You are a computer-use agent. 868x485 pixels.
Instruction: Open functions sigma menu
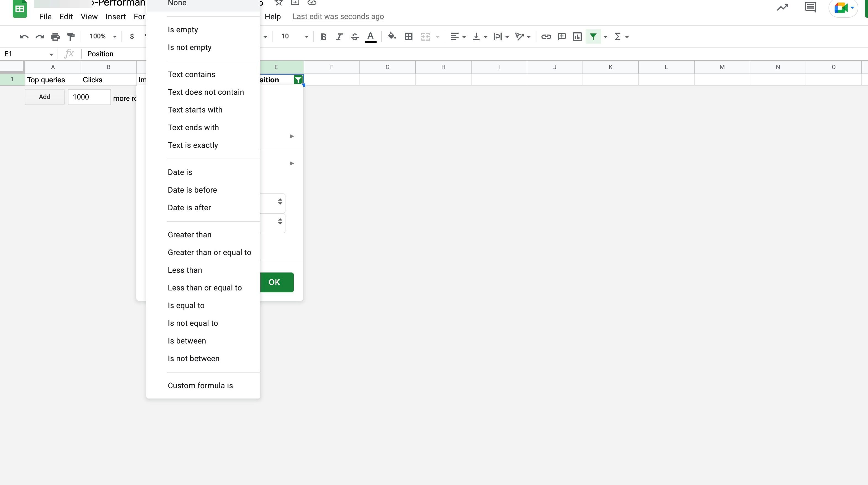[x=617, y=36]
